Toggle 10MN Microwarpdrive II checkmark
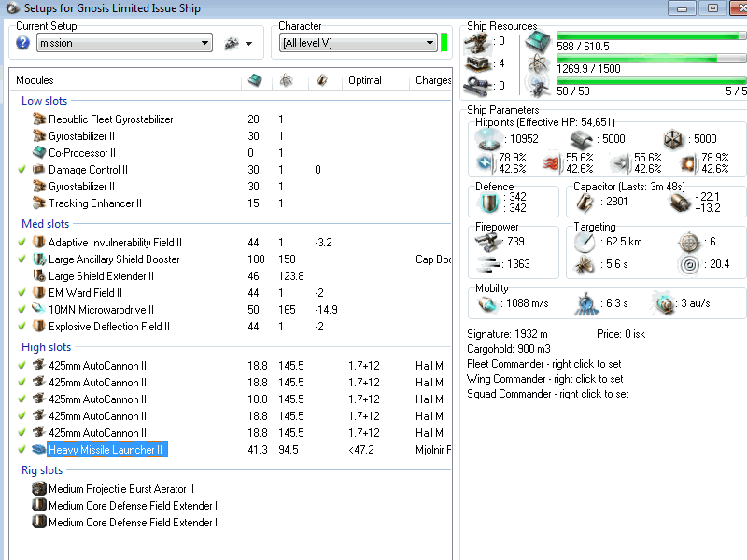This screenshot has width=747, height=560. coord(21,310)
